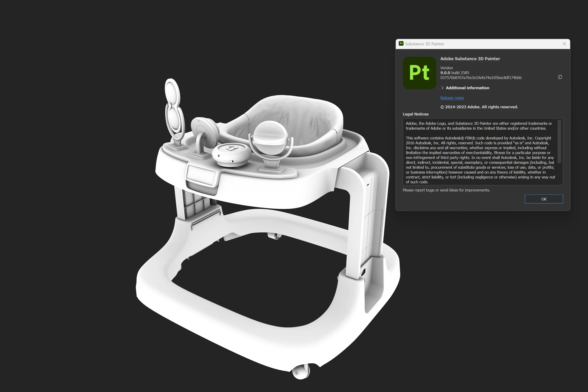The image size is (588, 392).
Task: Click the 9.0.0 build 2585 text
Action: click(455, 73)
